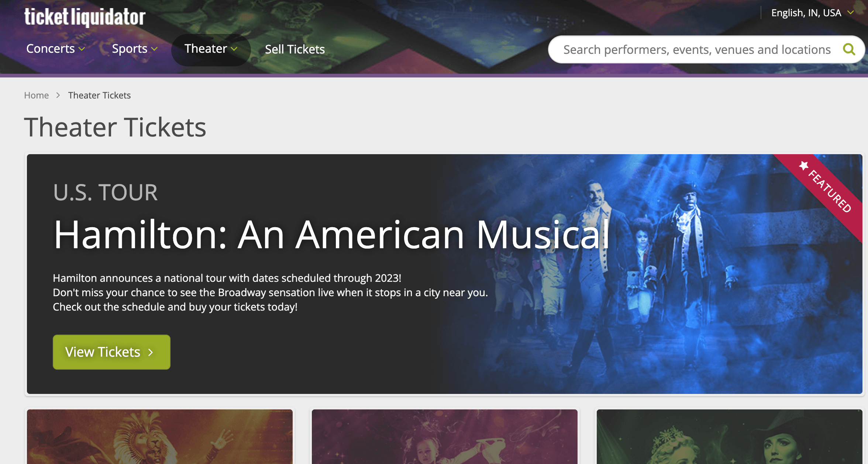The width and height of the screenshot is (868, 464).
Task: Expand the Sports menu
Action: [135, 49]
